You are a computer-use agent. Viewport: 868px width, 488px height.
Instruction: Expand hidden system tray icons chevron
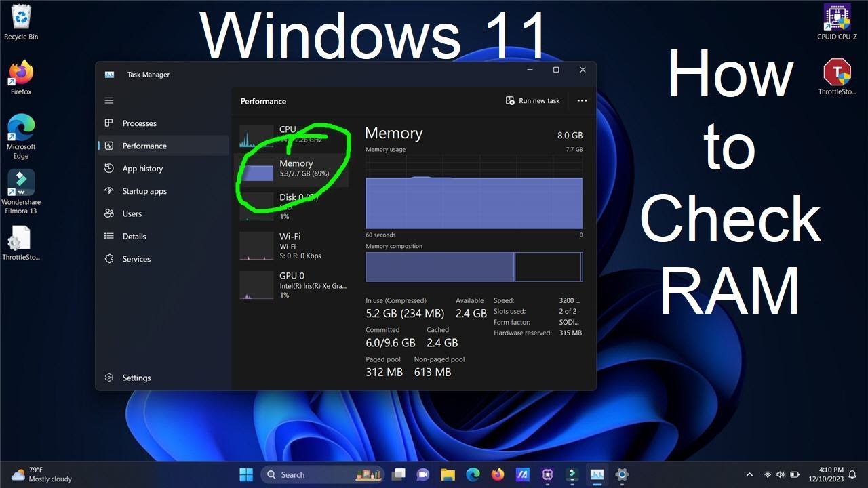pos(749,475)
